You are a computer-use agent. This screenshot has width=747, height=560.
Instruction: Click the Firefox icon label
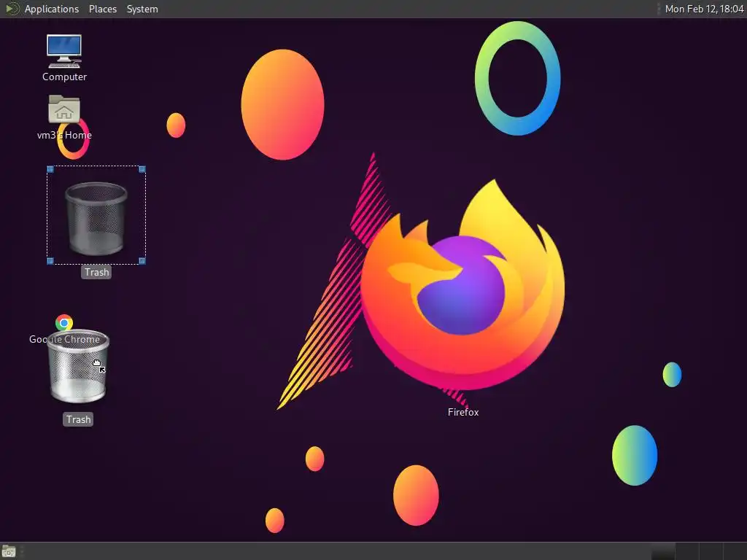[463, 413]
